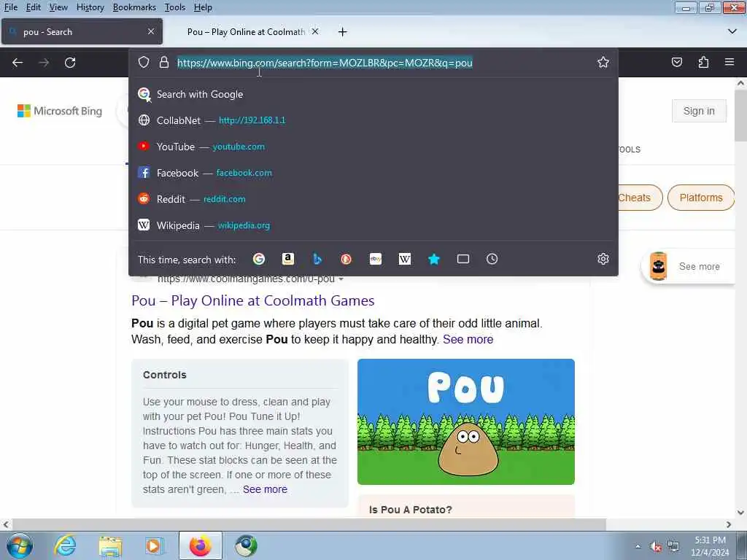Search this time with Bing icon
The image size is (747, 560).
click(317, 259)
